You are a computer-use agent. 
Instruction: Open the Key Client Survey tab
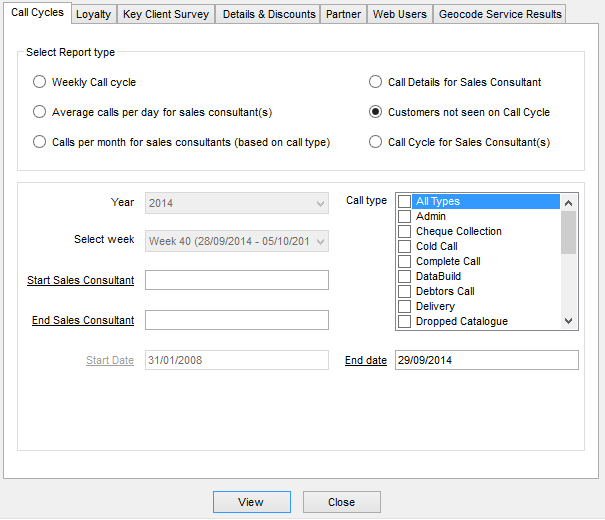[x=166, y=14]
